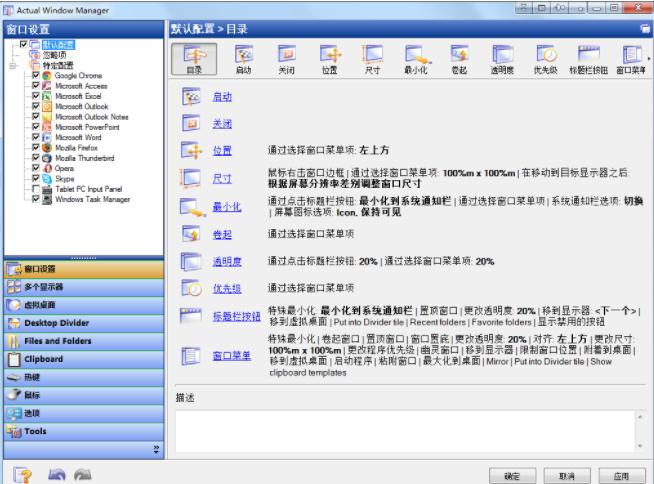
Task: Switch to Desktop Divider section
Action: (84, 323)
